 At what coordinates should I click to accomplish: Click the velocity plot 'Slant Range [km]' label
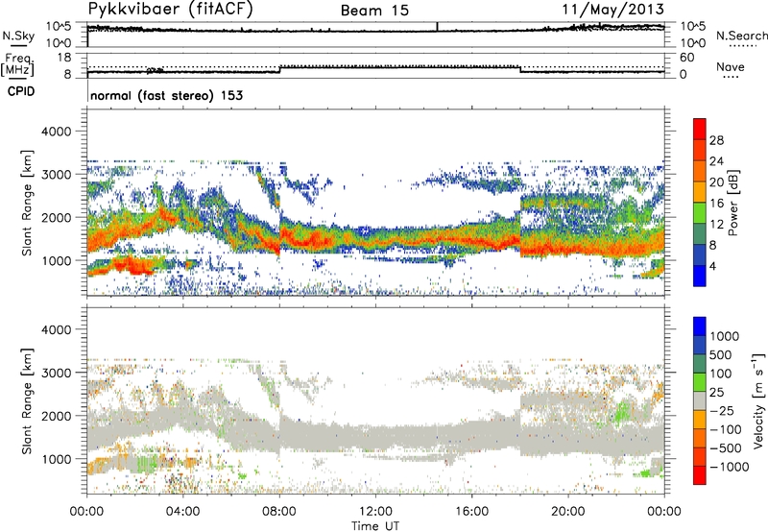click(27, 401)
